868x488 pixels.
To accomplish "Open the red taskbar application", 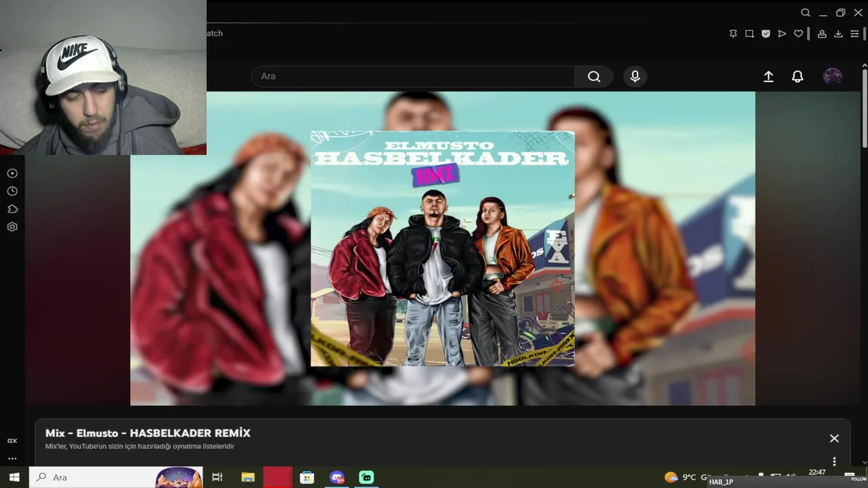I will tap(277, 477).
